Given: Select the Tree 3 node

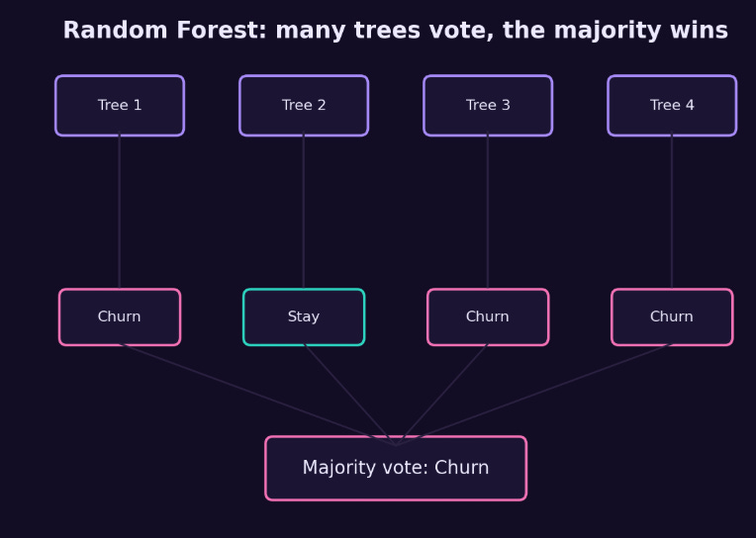Looking at the screenshot, I should pyautogui.click(x=488, y=106).
